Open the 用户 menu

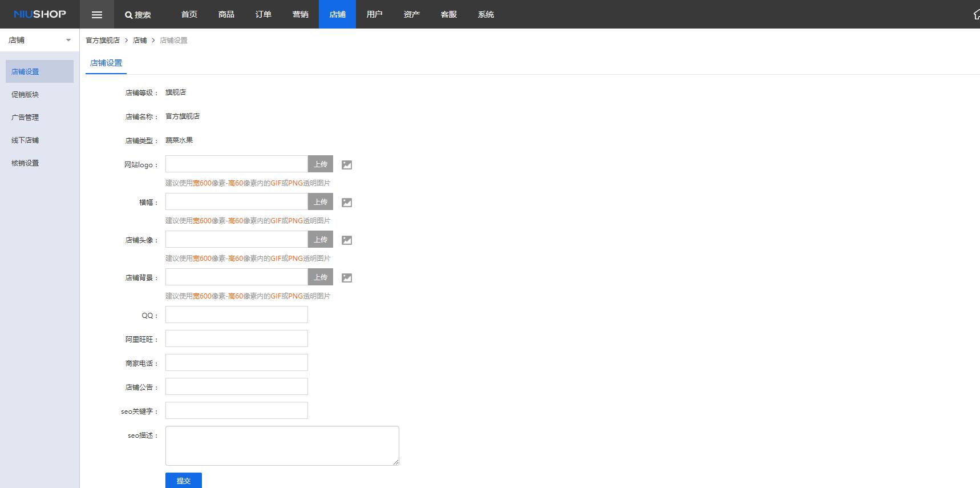[x=375, y=14]
